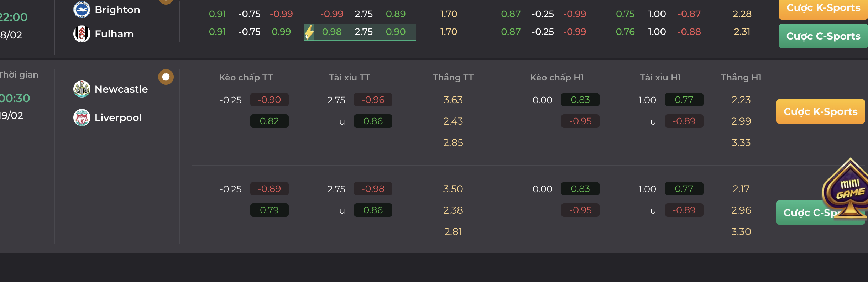Select highlighted Fulham over odds 0.98
Screen dimensions: 868x282
pos(332,32)
